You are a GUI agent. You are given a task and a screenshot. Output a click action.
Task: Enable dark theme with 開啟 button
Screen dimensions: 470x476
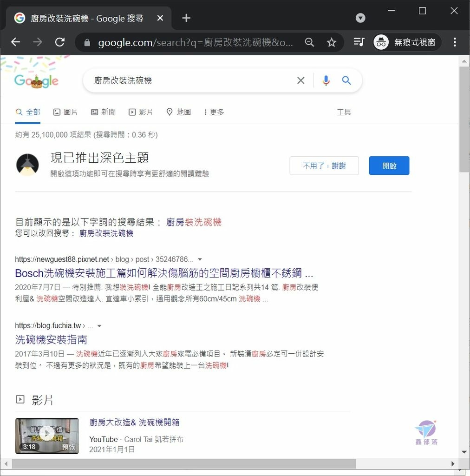point(389,166)
